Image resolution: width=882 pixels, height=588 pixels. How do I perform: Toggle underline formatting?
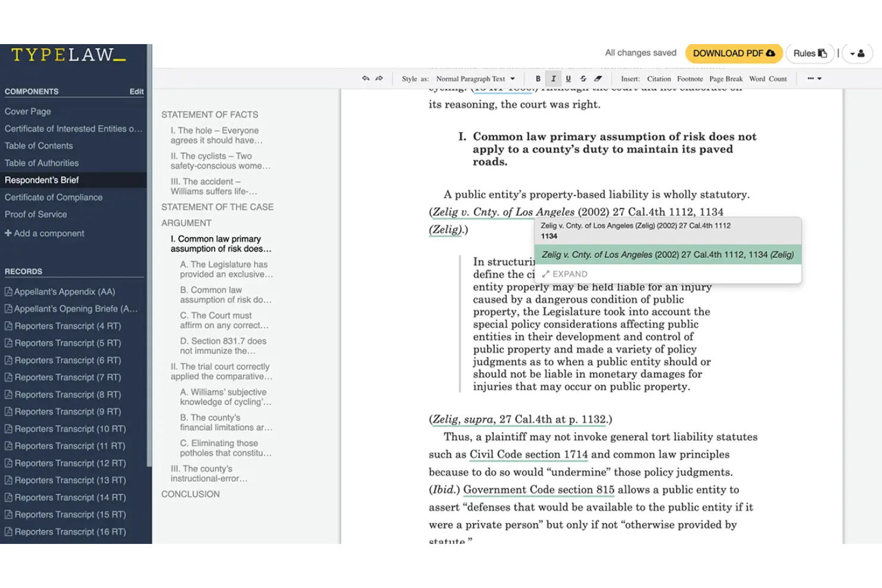pos(568,79)
